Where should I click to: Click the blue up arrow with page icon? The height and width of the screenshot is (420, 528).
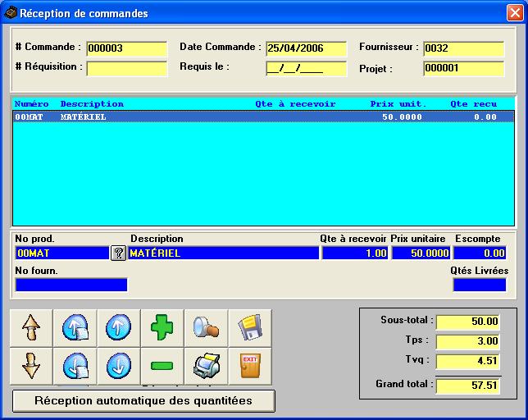(x=75, y=328)
